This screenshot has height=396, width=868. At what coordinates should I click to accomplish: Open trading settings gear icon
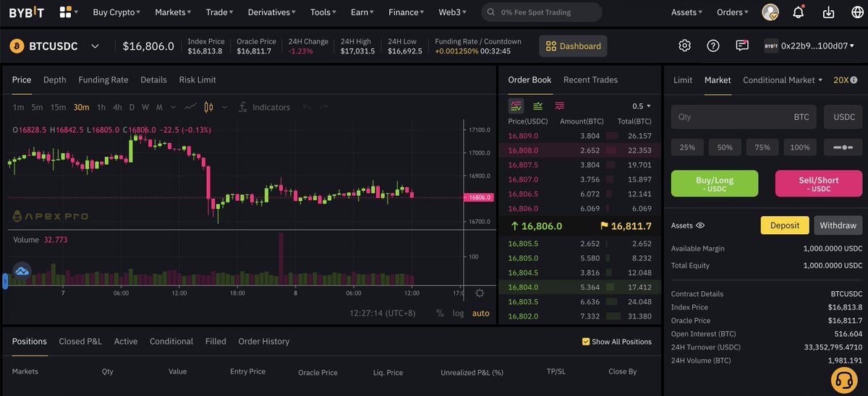tap(684, 46)
